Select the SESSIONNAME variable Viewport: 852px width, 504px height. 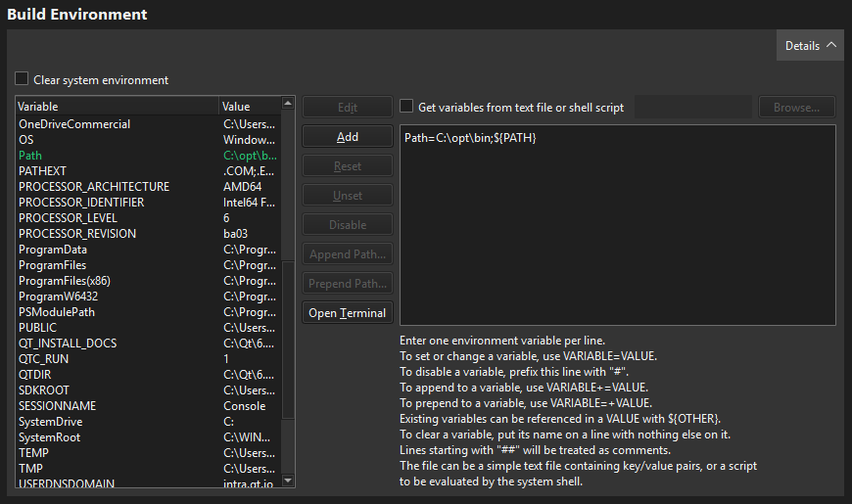coord(148,406)
